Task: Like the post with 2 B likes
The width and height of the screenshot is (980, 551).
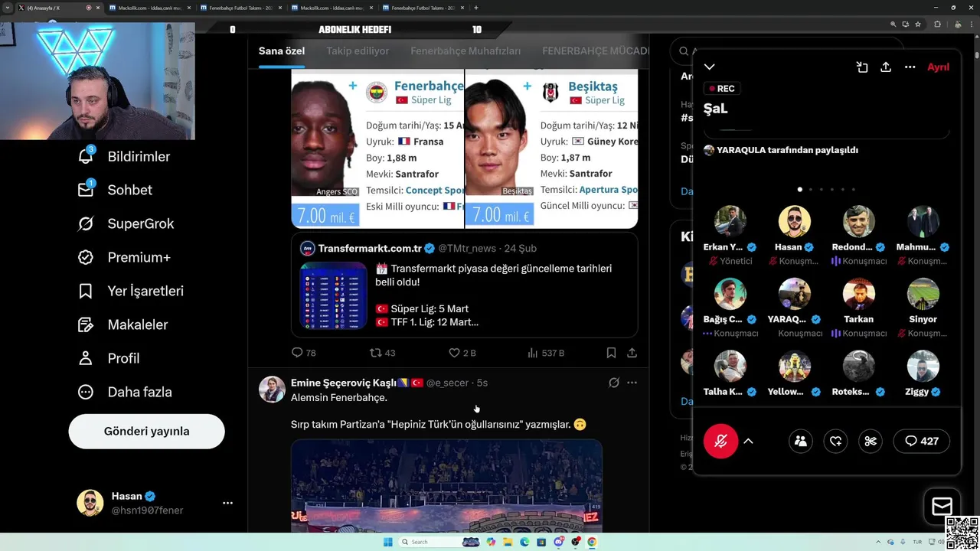Action: click(462, 353)
